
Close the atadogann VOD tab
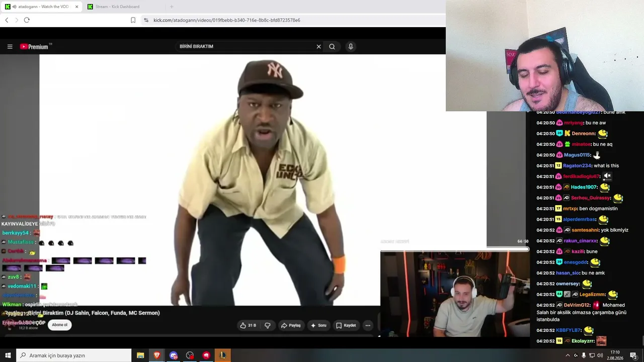tap(76, 7)
